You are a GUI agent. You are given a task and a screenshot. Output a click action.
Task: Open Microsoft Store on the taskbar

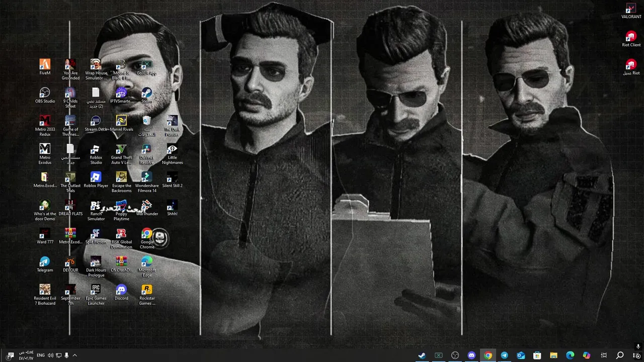click(537, 355)
